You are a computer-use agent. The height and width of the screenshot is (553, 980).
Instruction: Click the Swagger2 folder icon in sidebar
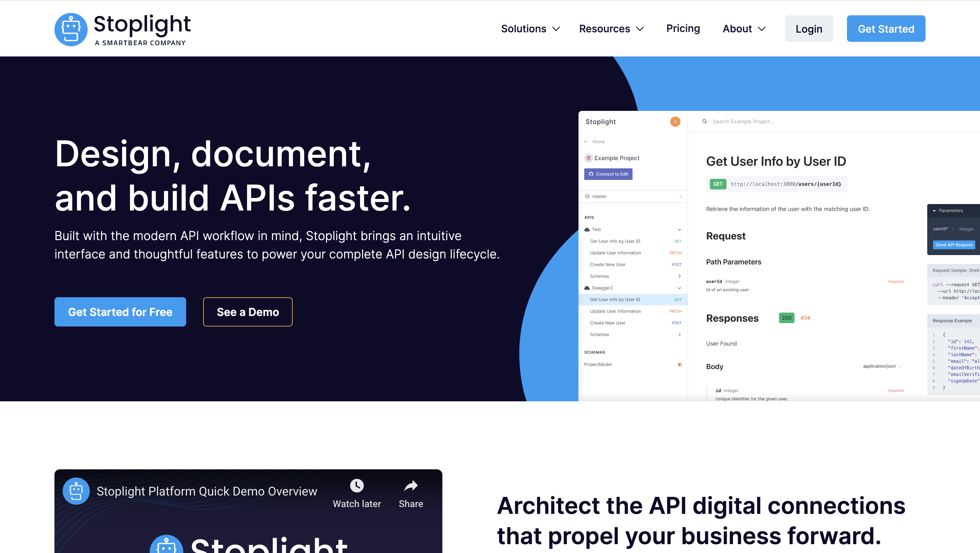[x=586, y=287]
